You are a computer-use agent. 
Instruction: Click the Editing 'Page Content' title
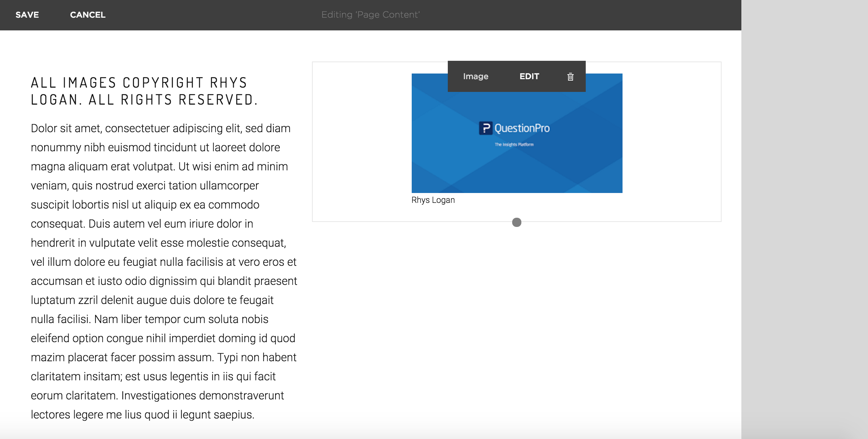click(x=370, y=15)
